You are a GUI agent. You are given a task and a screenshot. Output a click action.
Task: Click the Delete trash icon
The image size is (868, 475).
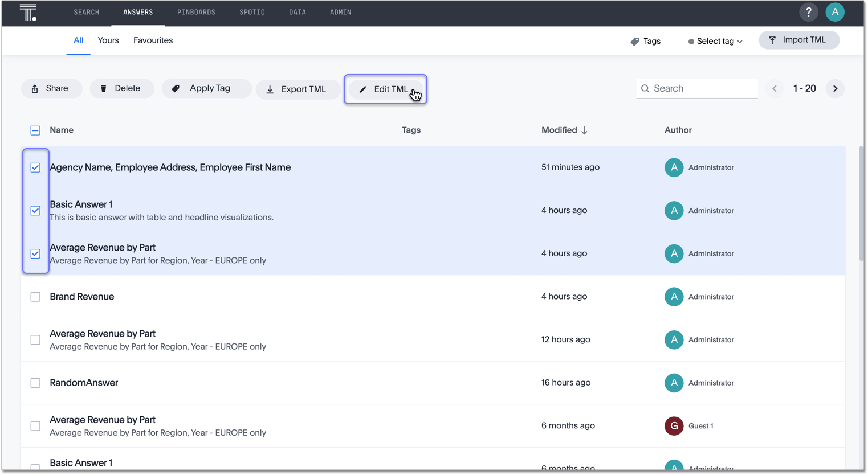pos(103,88)
